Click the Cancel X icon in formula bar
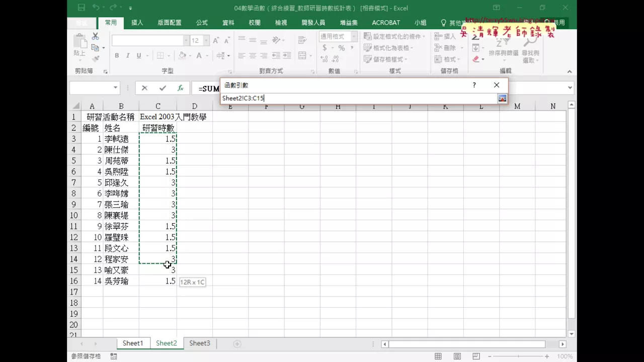Viewport: 644px width, 362px height. tap(144, 88)
